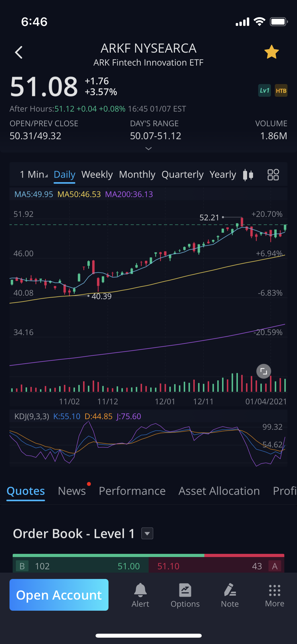Select the Yearly chart timeframe
The height and width of the screenshot is (644, 297).
pyautogui.click(x=223, y=174)
